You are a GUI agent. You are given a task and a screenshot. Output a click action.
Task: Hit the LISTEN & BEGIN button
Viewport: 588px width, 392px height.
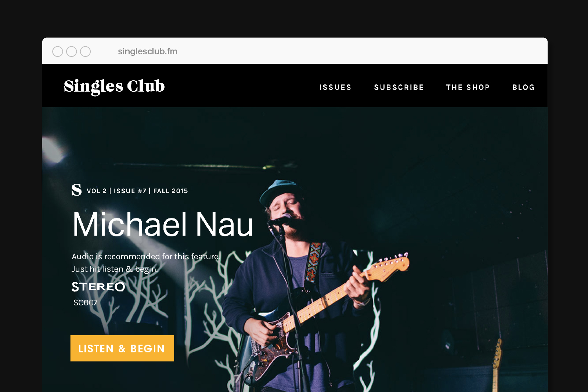pos(122,348)
